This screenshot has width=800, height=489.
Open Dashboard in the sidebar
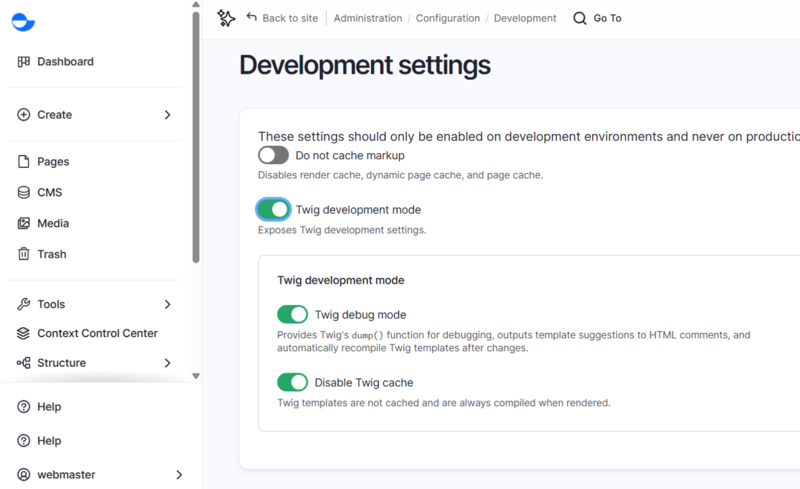(x=65, y=62)
